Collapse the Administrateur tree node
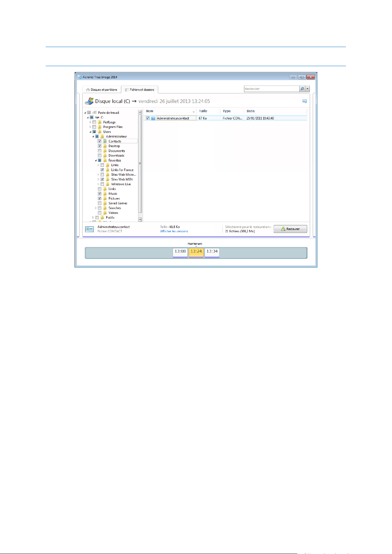392x554 pixels. 93,137
